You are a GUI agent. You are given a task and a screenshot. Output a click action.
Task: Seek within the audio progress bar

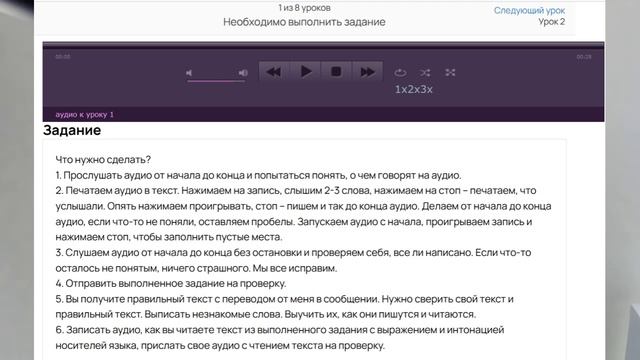(323, 46)
